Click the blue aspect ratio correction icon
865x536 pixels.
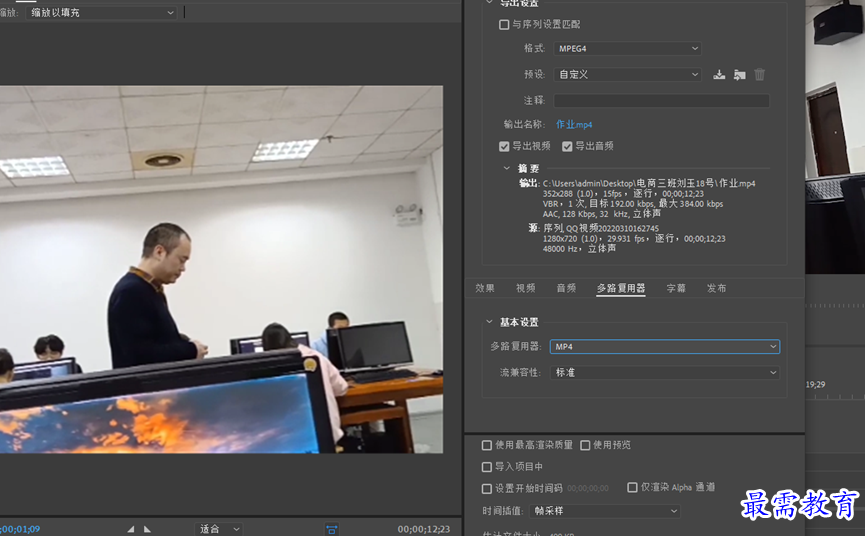(332, 529)
